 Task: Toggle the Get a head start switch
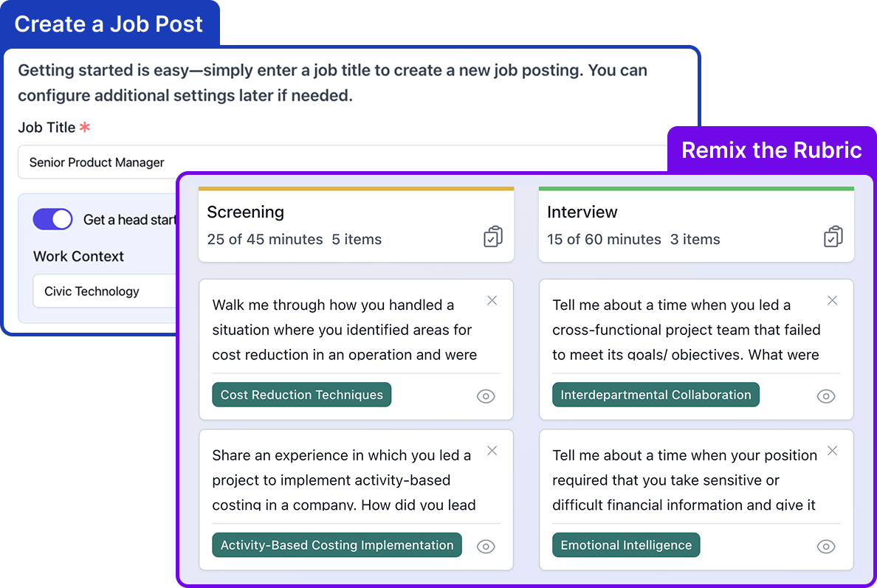tap(52, 219)
